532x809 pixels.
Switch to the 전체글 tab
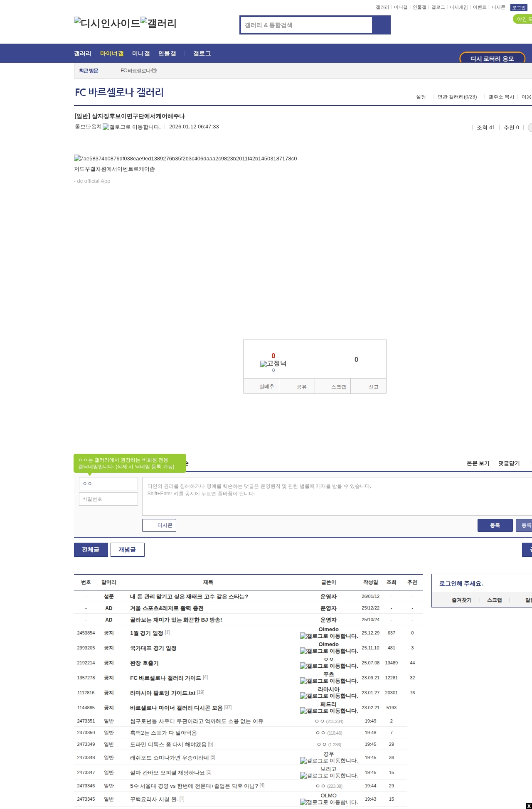(91, 550)
